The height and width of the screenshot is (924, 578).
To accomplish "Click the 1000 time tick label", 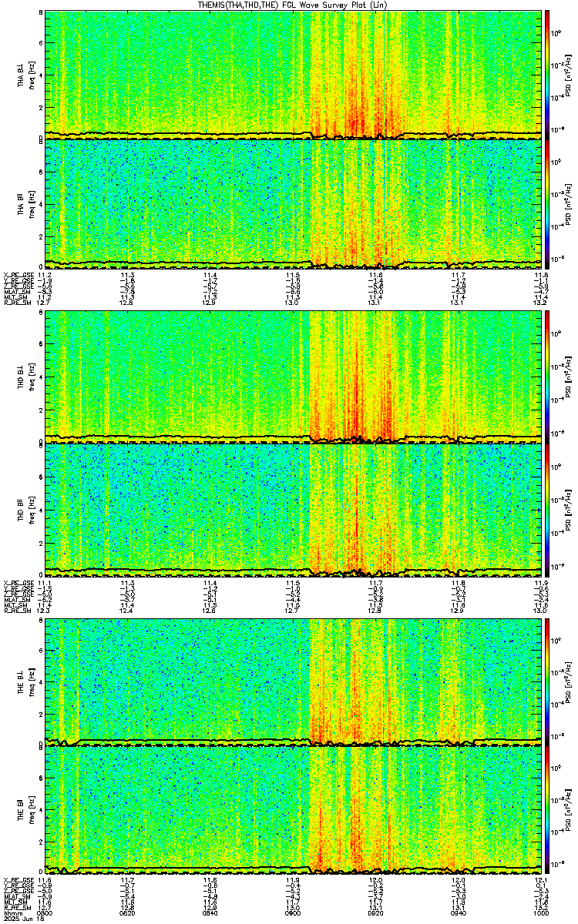I will tap(539, 912).
